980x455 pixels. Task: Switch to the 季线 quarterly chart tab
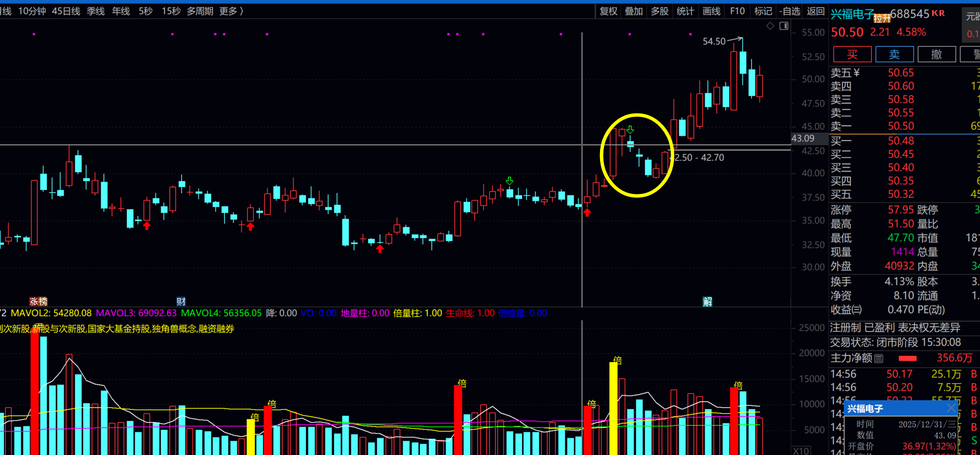pyautogui.click(x=96, y=11)
